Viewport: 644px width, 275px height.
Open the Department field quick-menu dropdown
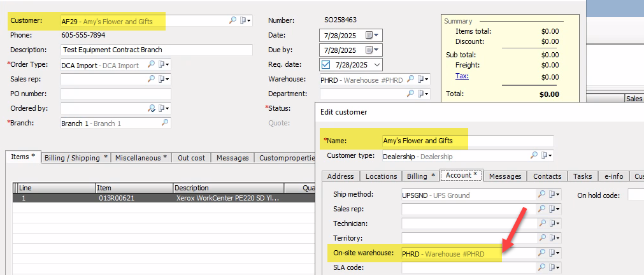[424, 94]
